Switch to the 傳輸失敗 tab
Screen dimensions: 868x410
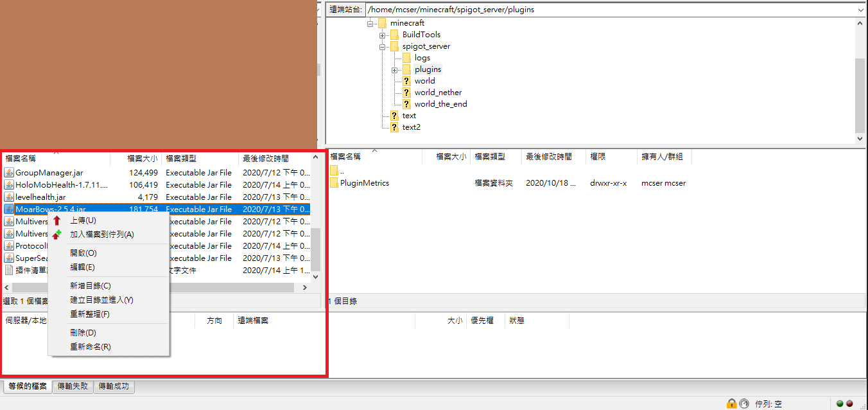73,387
